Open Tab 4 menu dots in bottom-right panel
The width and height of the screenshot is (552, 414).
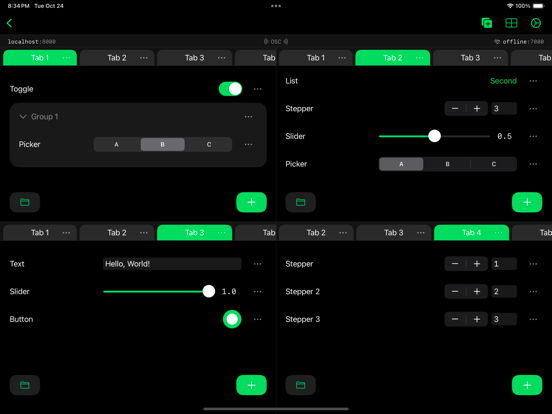coord(498,233)
